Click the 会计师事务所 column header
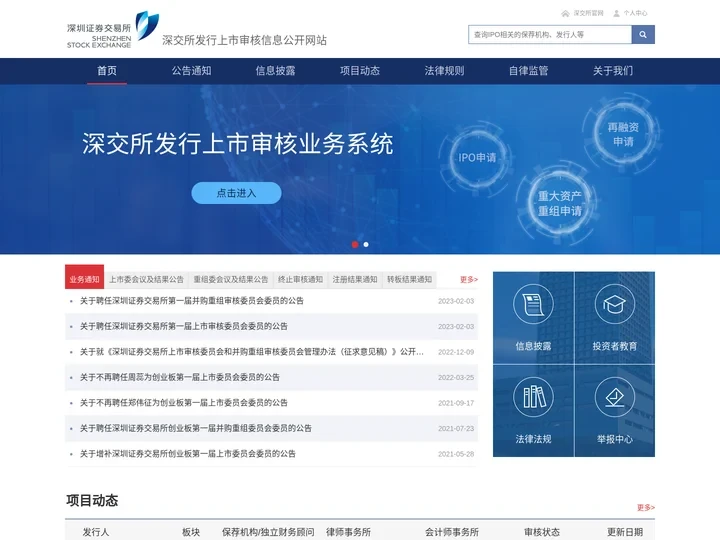Viewport: 720px width, 540px height. click(452, 532)
